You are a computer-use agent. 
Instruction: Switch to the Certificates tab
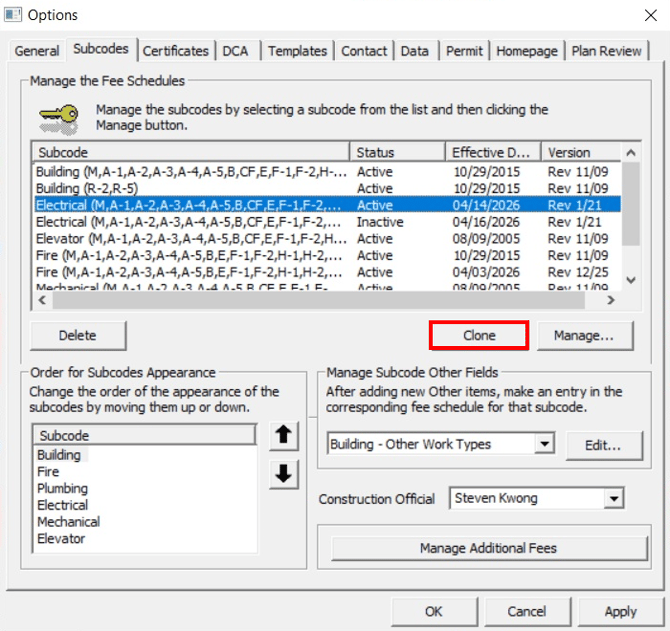176,51
